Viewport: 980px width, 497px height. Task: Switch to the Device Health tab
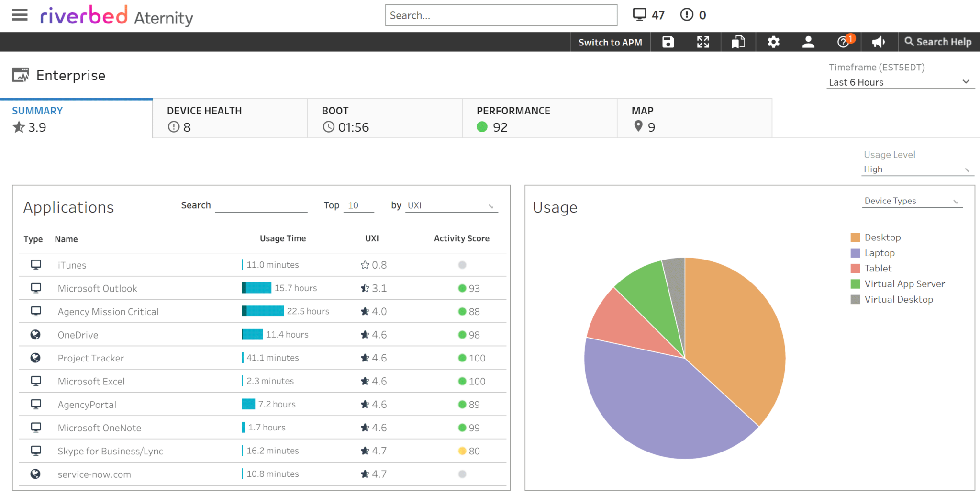[x=229, y=118]
